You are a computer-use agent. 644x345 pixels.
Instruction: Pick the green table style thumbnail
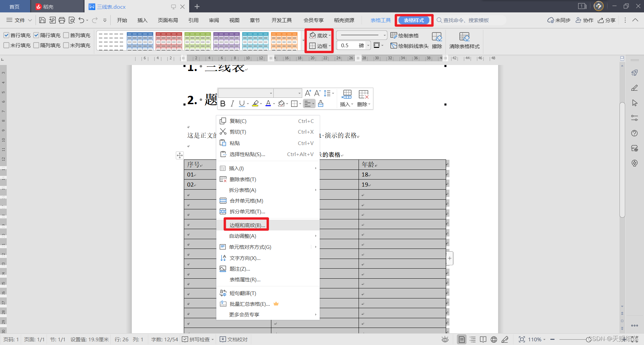pos(198,41)
